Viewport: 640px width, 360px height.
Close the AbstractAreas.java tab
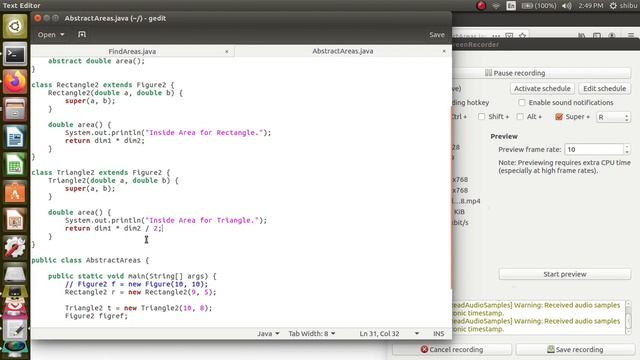pyautogui.click(x=444, y=51)
